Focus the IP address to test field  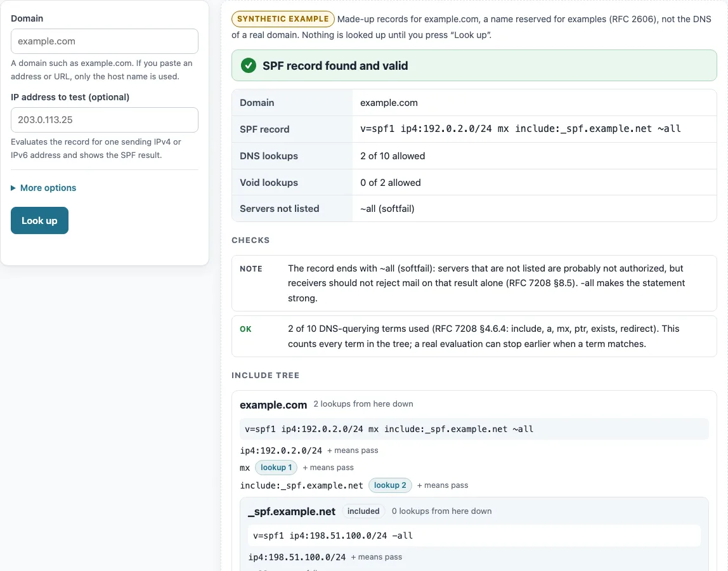coord(105,120)
